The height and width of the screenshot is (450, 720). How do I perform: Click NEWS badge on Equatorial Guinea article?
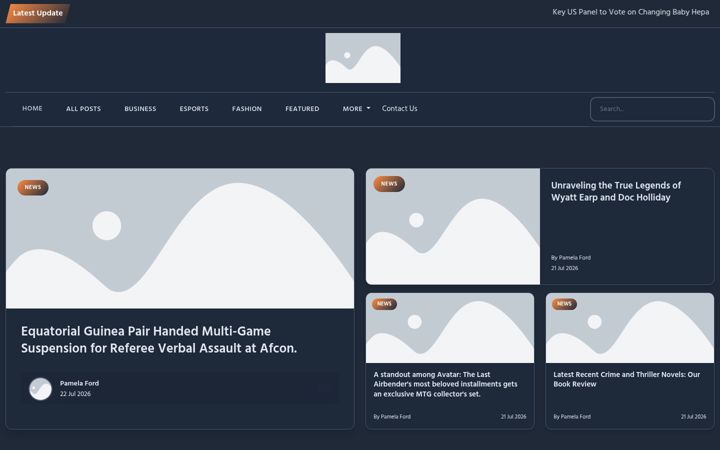pyautogui.click(x=33, y=187)
